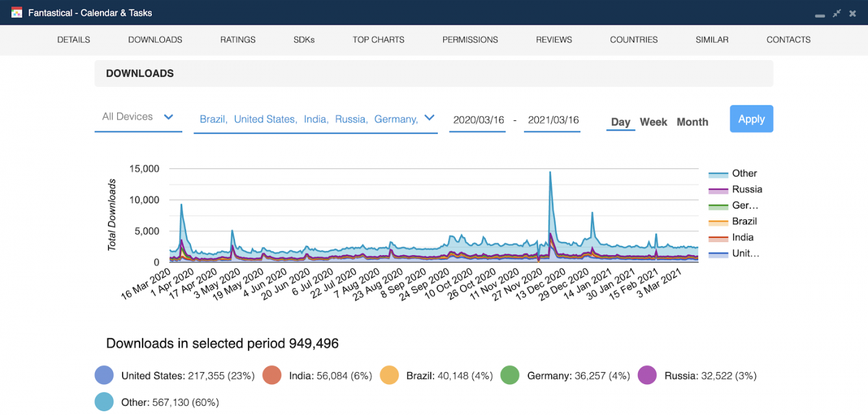Screen dimensions: 868x415
Task: Click the Apply button
Action: [x=751, y=119]
